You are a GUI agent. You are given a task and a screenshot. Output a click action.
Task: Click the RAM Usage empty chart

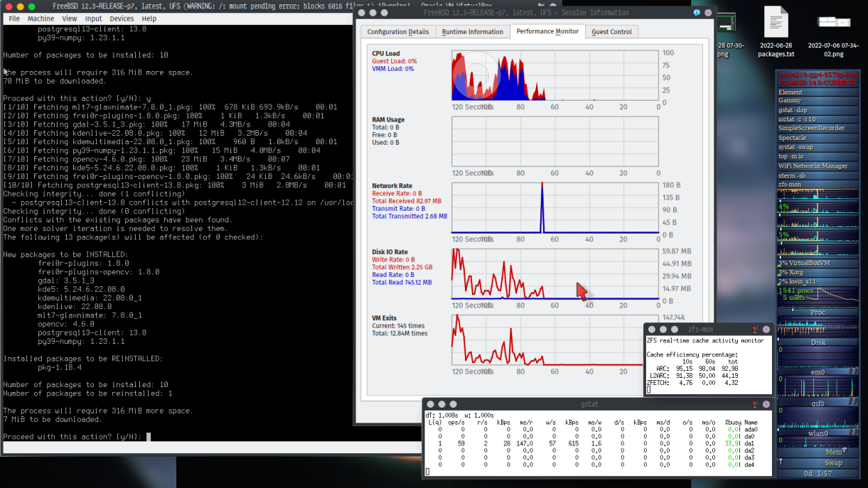coord(554,141)
